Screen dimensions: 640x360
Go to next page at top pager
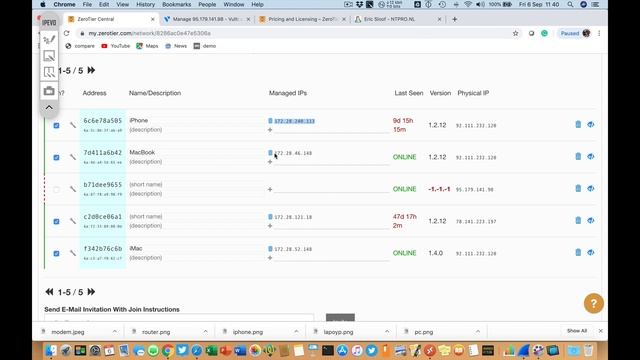click(91, 70)
